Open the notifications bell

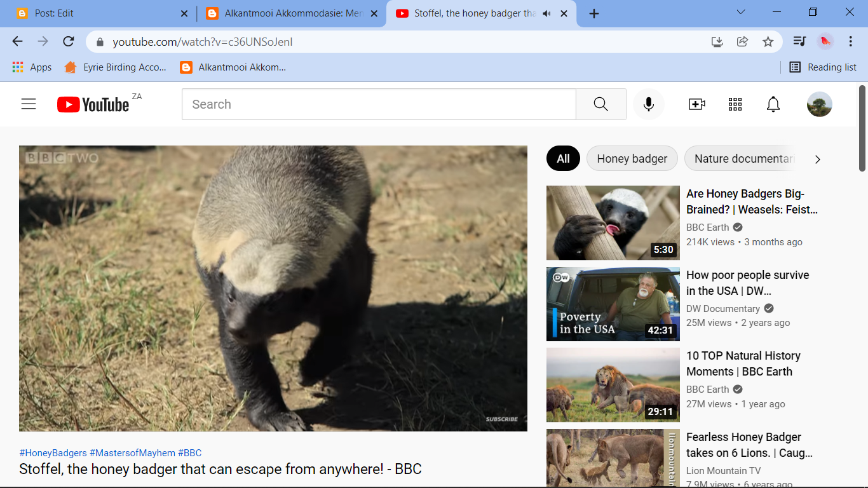click(x=773, y=104)
